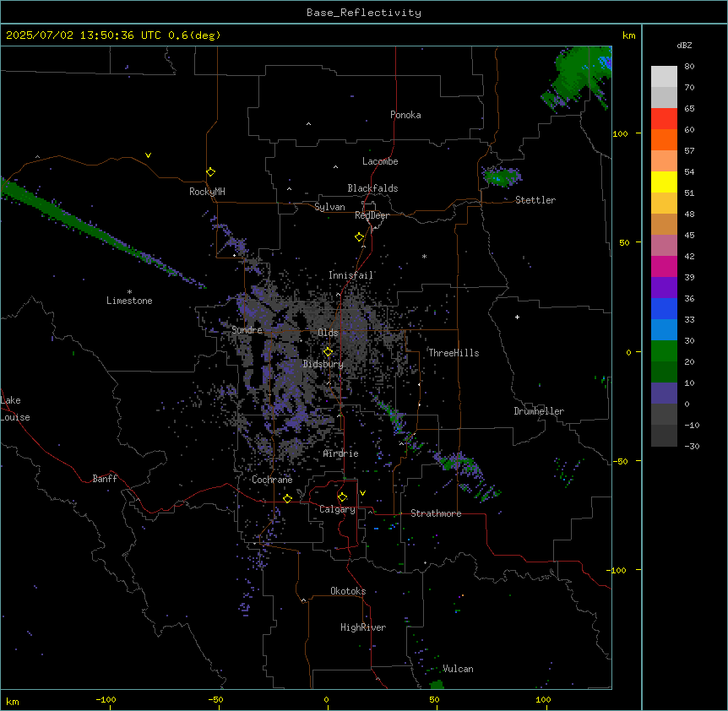Click yellow diamond marker between Olds and Didsbury

tap(328, 351)
